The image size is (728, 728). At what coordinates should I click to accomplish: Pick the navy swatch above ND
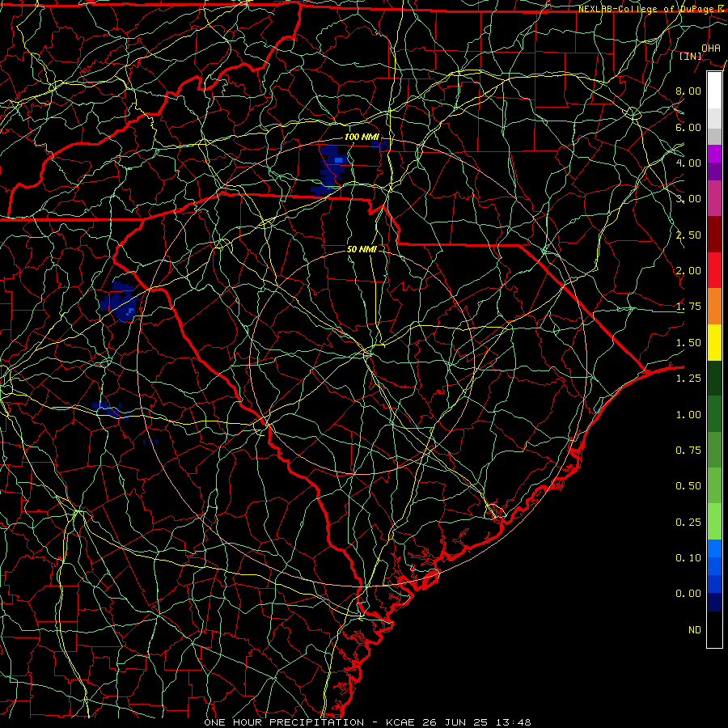[x=714, y=603]
